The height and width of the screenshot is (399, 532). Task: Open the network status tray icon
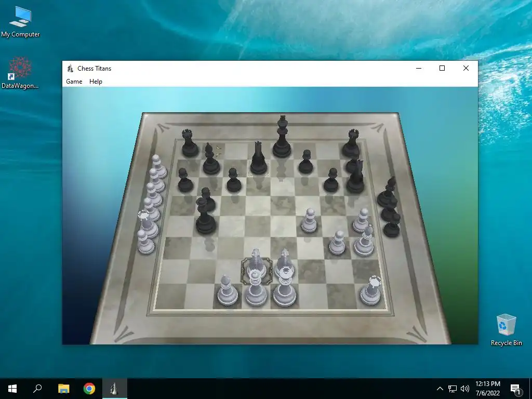(x=453, y=389)
